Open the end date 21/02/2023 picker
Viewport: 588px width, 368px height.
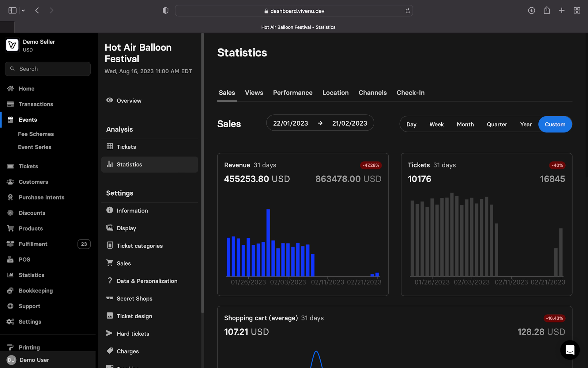[349, 123]
